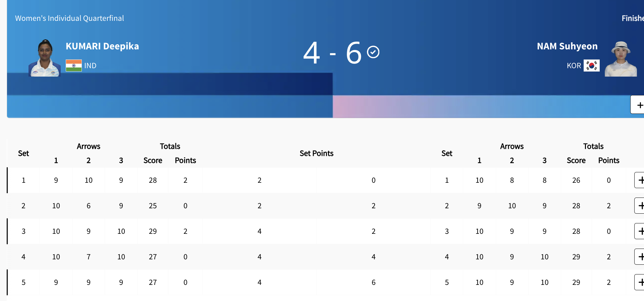Expand set 2 row plus button
Image resolution: width=644 pixels, height=301 pixels.
(x=640, y=206)
